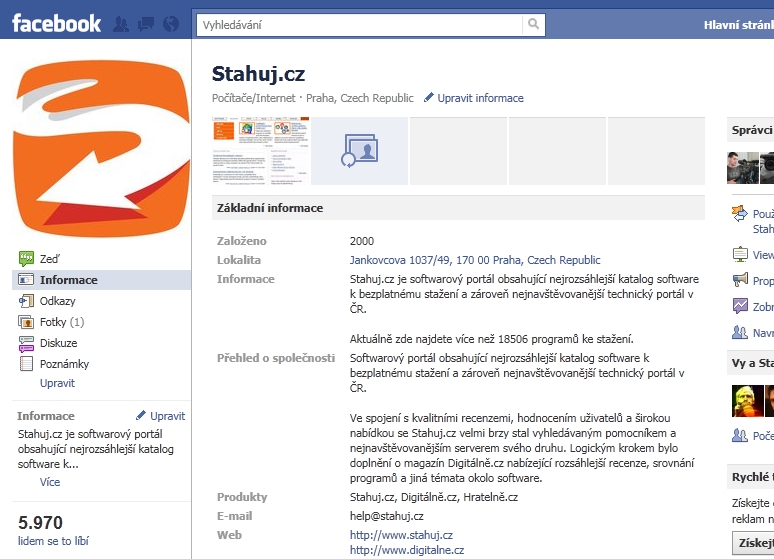Image resolution: width=774 pixels, height=559 pixels.
Task: Click the Fotky photo icon
Action: click(26, 322)
